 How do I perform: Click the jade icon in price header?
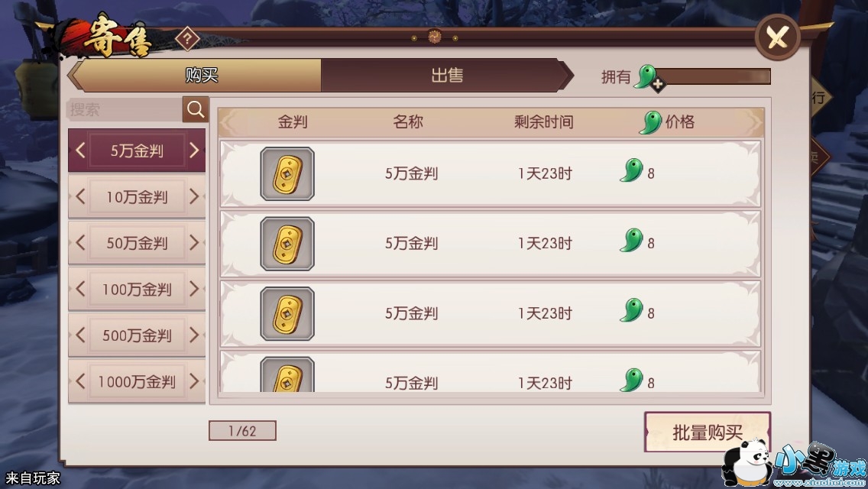point(651,121)
